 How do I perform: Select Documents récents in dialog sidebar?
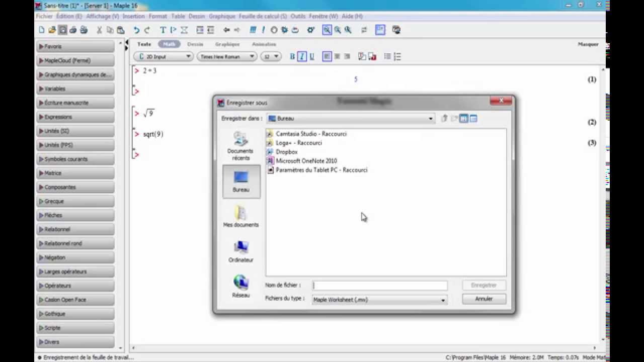click(x=241, y=146)
